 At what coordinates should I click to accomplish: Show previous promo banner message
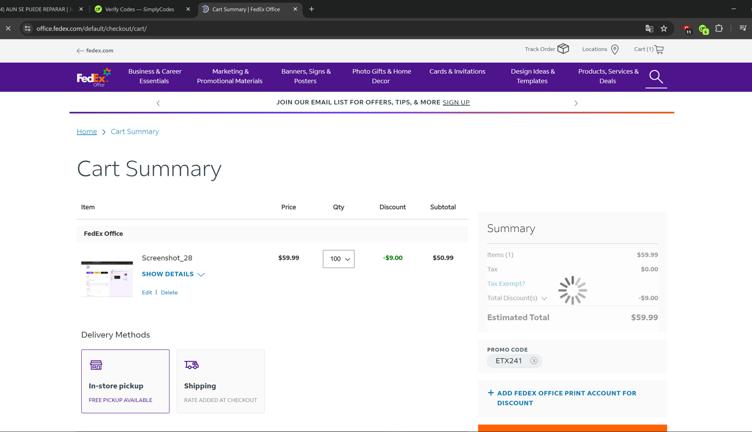tap(158, 103)
